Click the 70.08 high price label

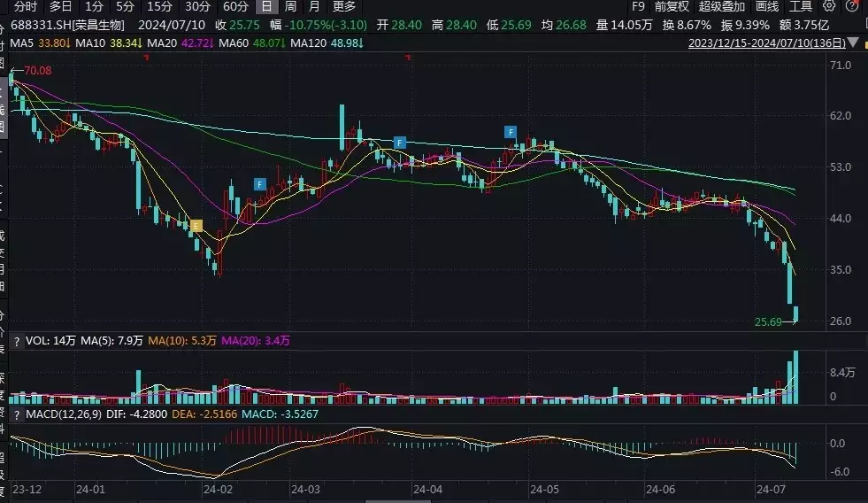[x=38, y=70]
